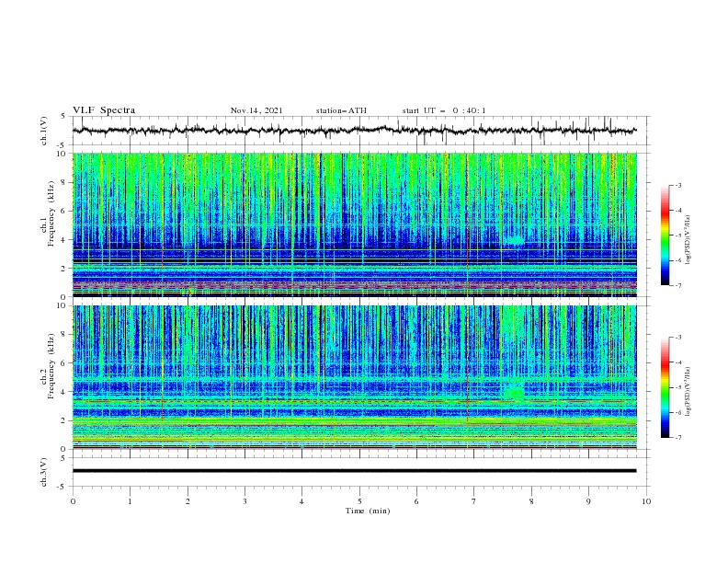Click the "-3" value on ch.2 colorbar
The width and height of the screenshot is (728, 563).
(677, 338)
